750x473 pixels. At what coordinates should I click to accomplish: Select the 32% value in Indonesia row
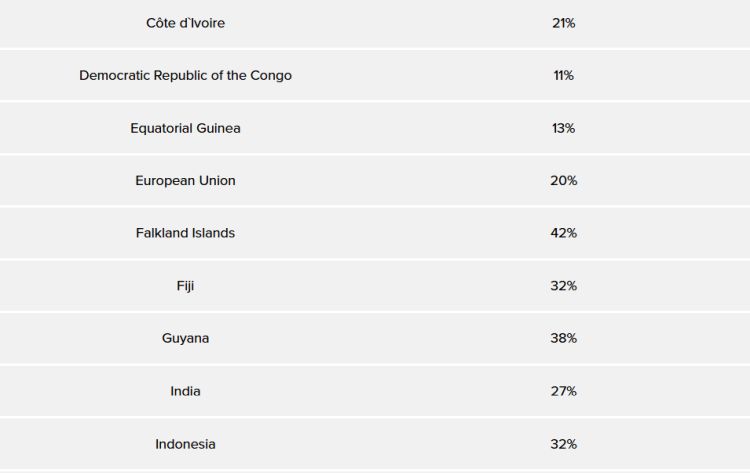[563, 444]
